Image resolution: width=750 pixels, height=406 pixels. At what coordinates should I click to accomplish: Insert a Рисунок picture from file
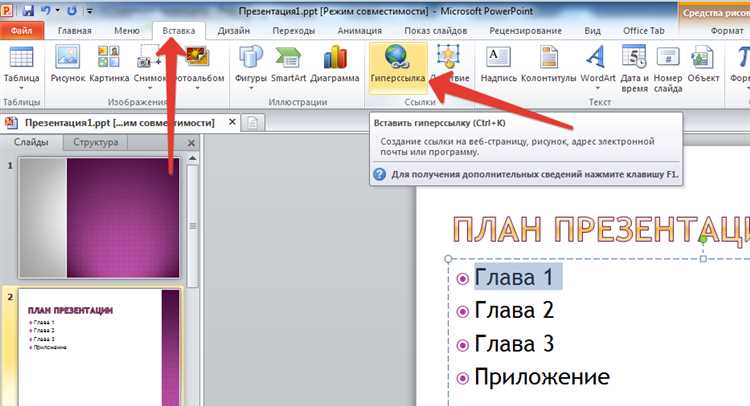[x=67, y=65]
